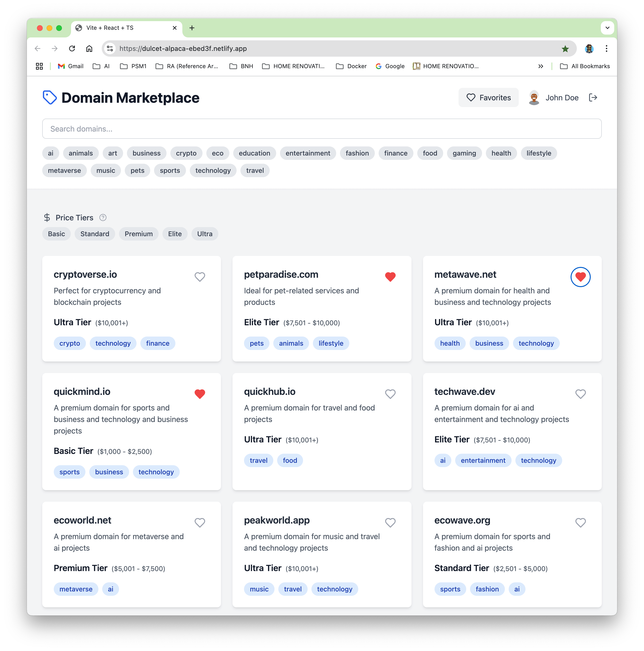Open the Price Tiers help question mark

click(103, 218)
